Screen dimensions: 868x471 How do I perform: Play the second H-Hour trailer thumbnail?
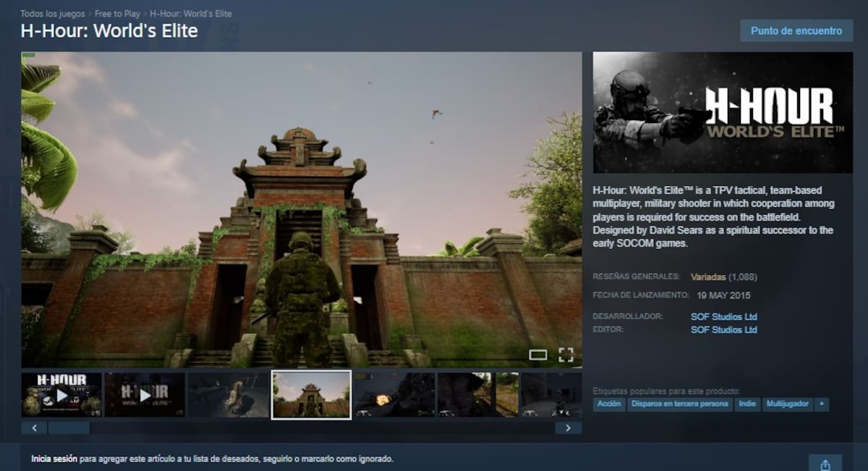(x=145, y=395)
